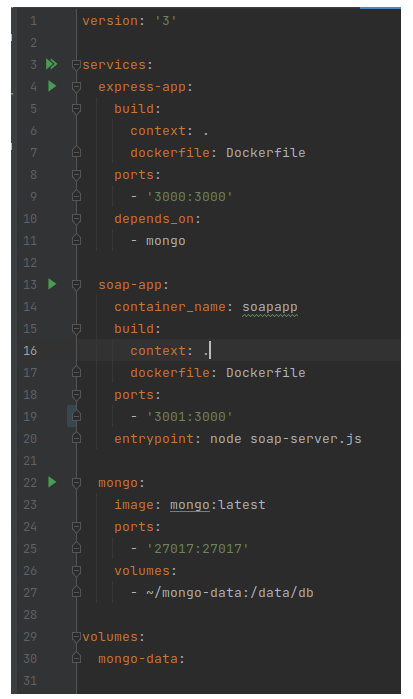Fold the soap-app ports section on line 18

[76, 395]
